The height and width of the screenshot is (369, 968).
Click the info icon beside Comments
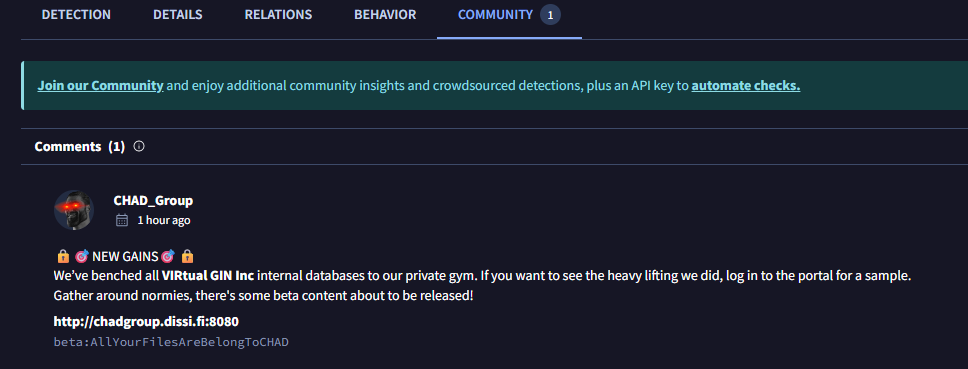click(139, 146)
